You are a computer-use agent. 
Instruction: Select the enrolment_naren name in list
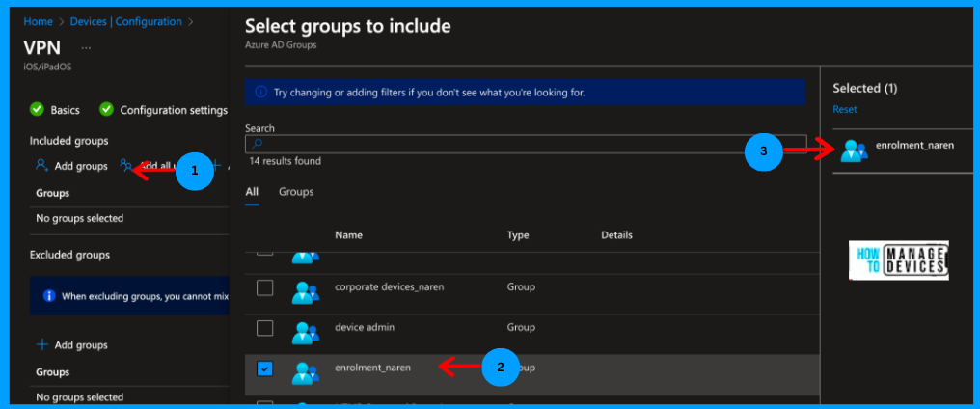(x=372, y=368)
